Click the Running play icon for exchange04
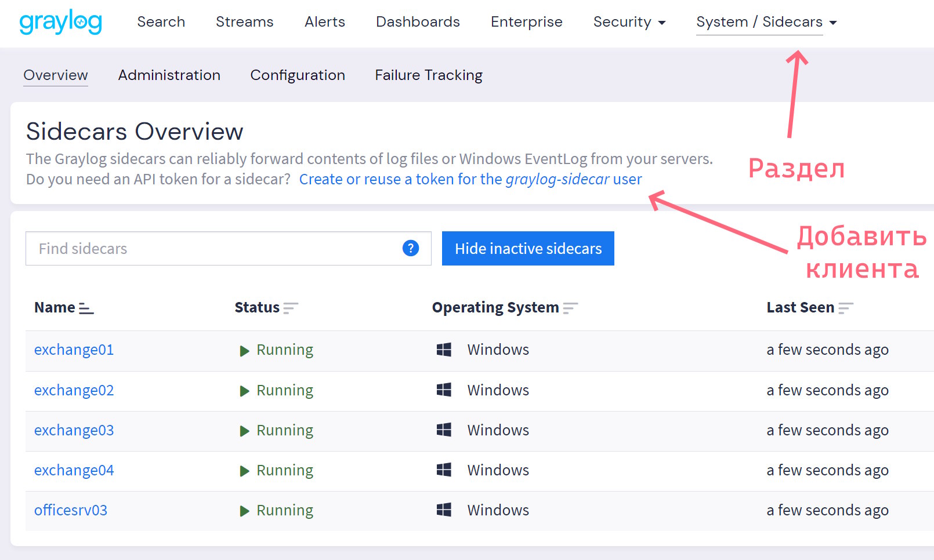The width and height of the screenshot is (934, 560). (x=244, y=471)
